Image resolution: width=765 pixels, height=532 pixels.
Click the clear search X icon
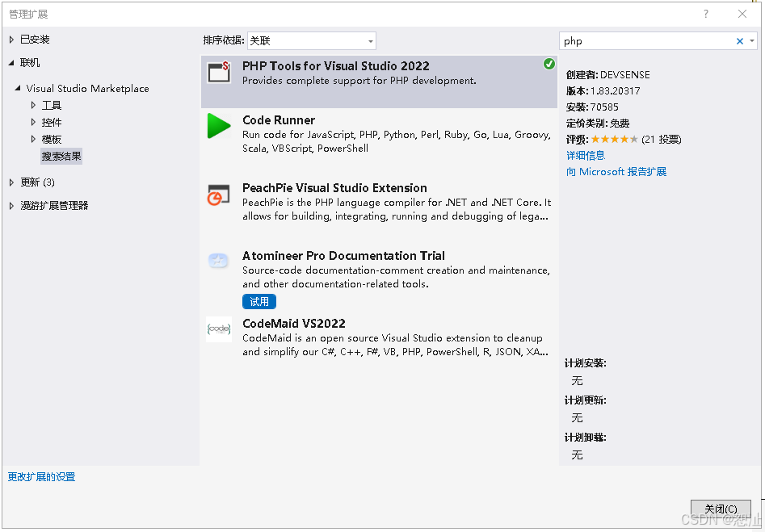(x=739, y=40)
